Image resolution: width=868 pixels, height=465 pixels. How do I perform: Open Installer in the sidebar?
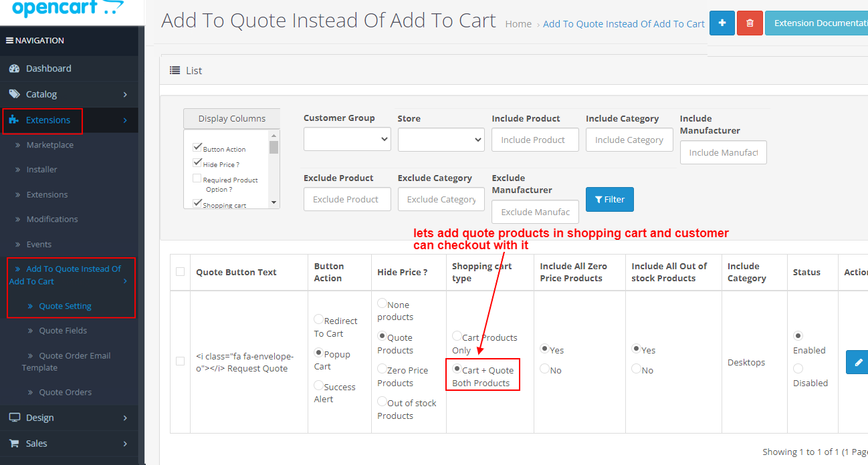[x=42, y=170]
